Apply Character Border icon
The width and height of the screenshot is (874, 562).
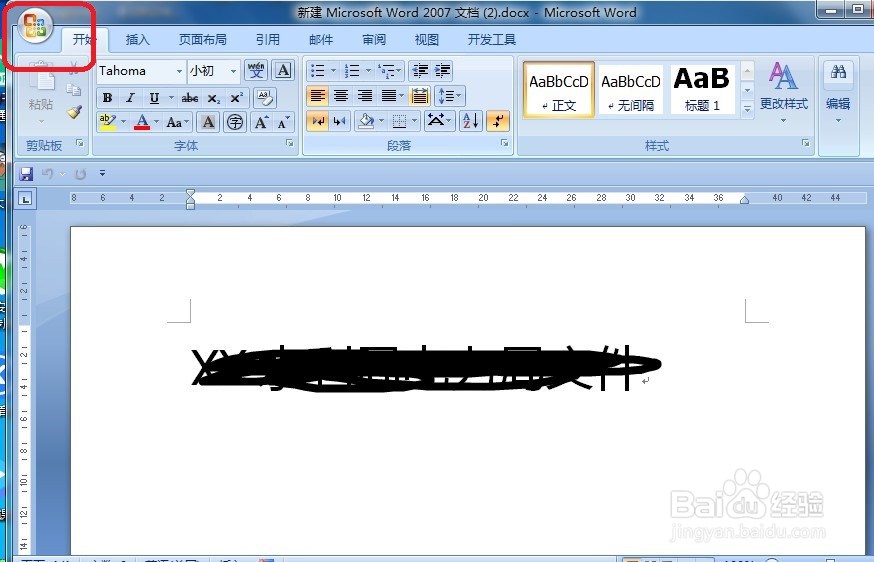[x=283, y=70]
